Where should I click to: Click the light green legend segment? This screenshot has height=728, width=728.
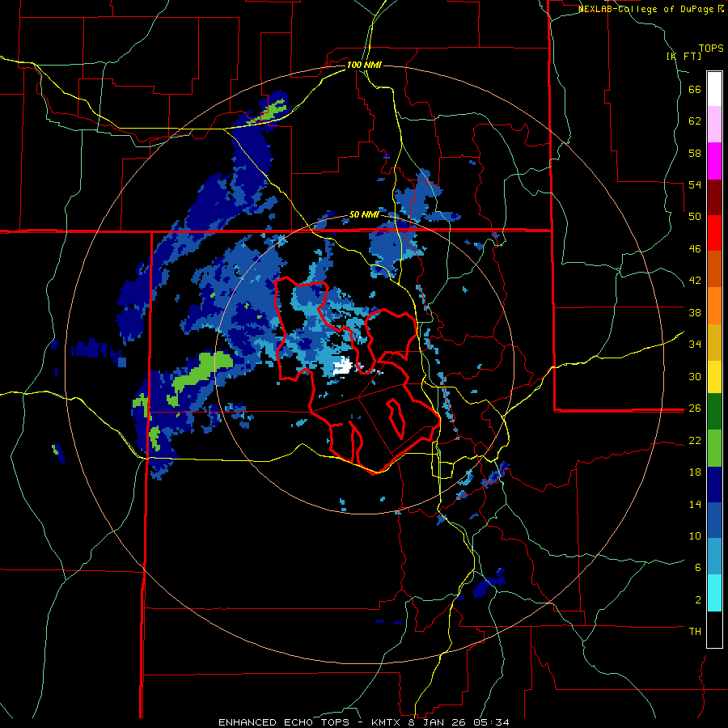pyautogui.click(x=714, y=448)
